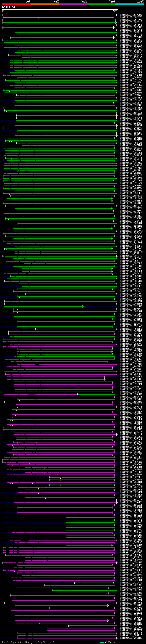This screenshot has width=146, height=644.
Task: Click hit label UniRef100_A5B492
Action: (x=131, y=58)
